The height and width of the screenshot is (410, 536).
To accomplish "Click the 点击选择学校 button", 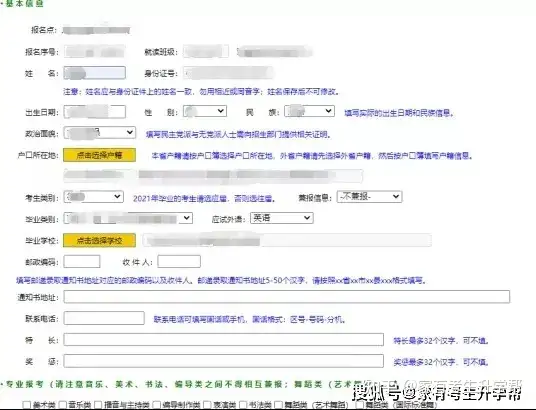I will click(99, 240).
